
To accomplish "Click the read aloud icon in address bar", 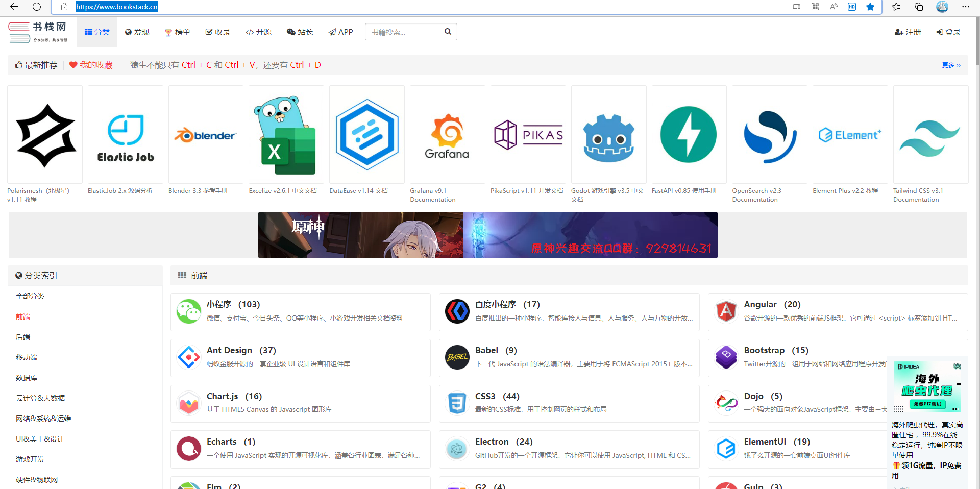I will coord(834,7).
